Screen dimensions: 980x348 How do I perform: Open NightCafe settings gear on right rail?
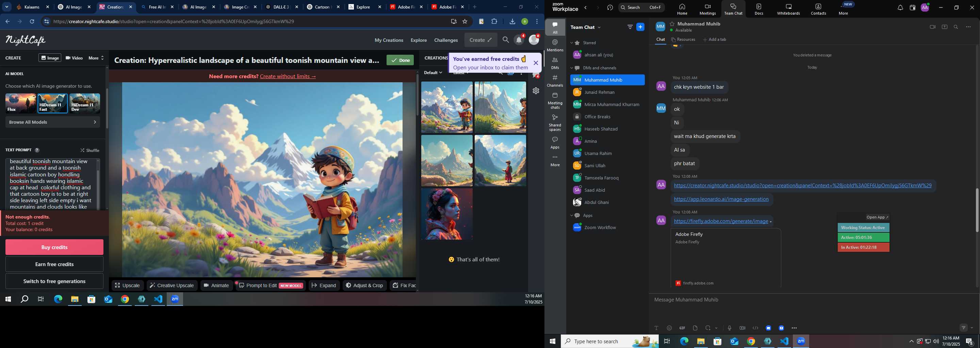point(536,91)
